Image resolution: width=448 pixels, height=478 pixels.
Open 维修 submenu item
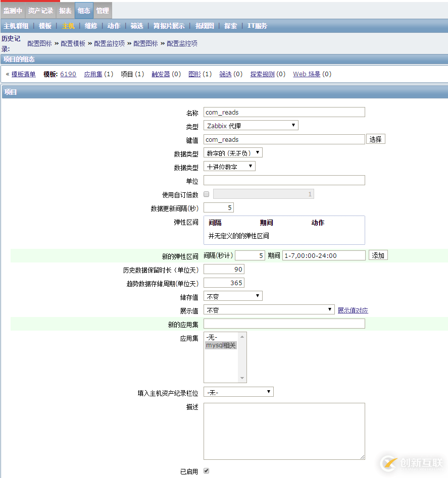[x=91, y=26]
